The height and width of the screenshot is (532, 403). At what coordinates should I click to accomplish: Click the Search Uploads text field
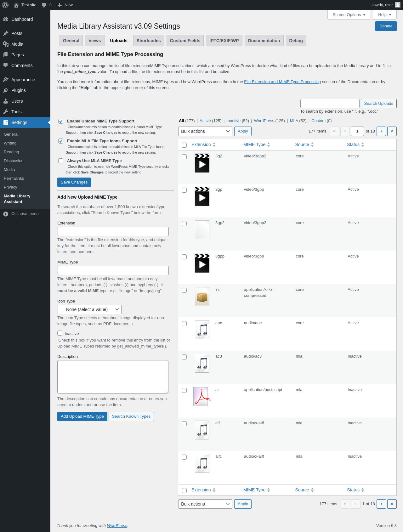tap(330, 104)
